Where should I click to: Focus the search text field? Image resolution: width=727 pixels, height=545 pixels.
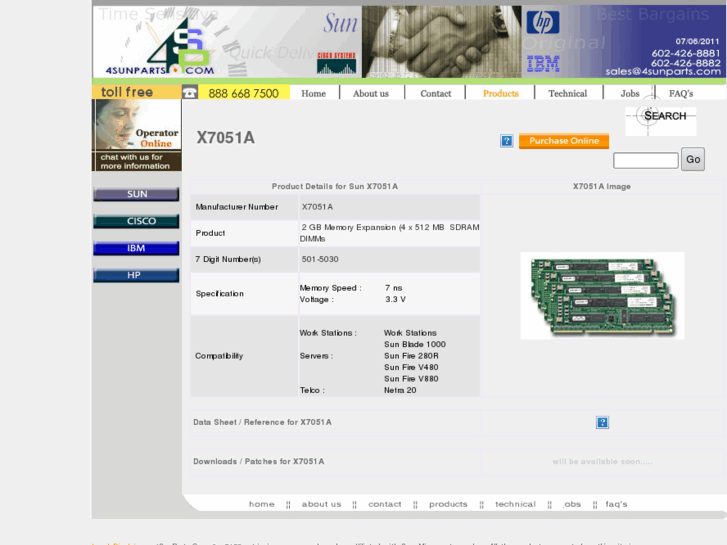(x=645, y=160)
